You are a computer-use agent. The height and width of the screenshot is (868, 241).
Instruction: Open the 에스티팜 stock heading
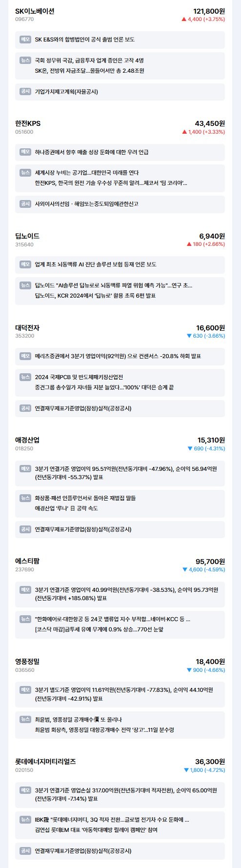(27, 561)
